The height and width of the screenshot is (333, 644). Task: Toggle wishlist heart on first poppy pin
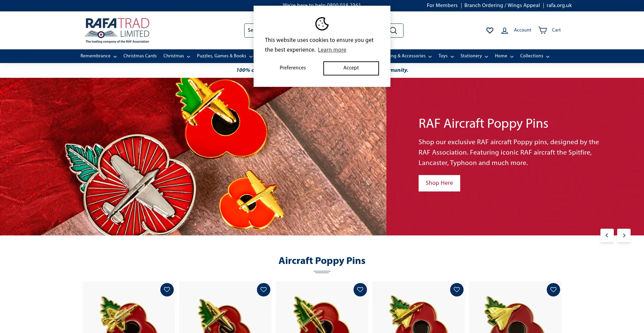pyautogui.click(x=167, y=290)
